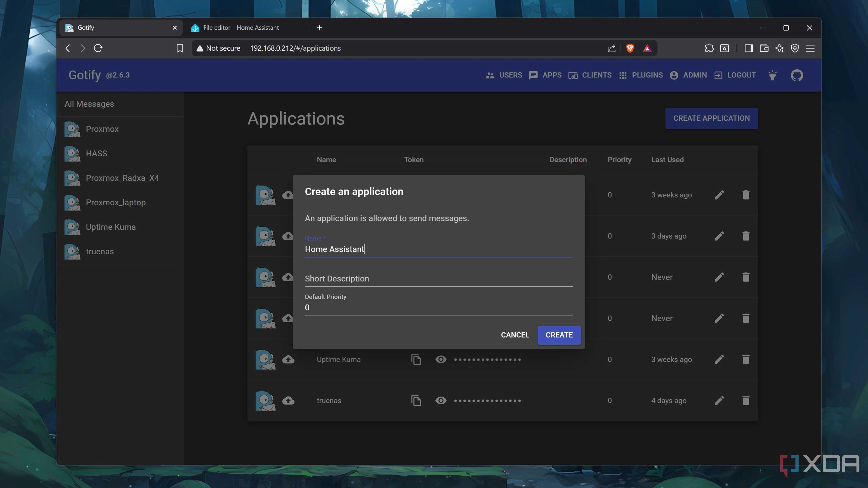Screen dimensions: 868x488
Task: Select the Default Priority field
Action: [x=439, y=307]
